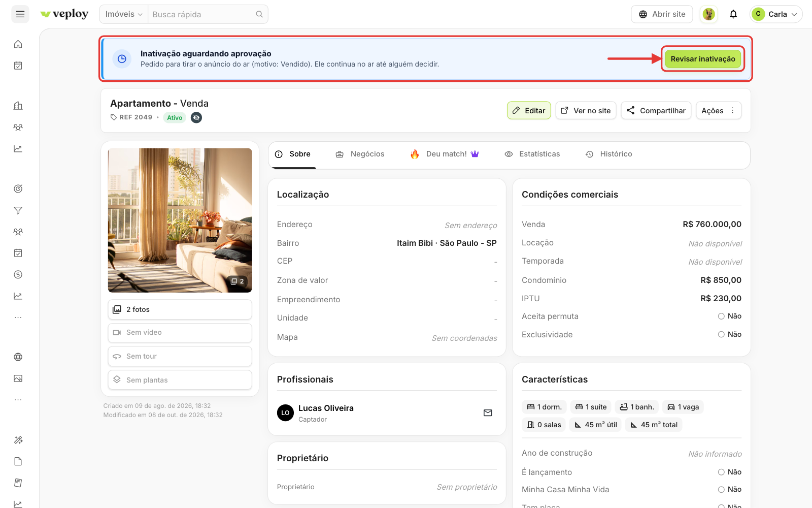Click the veploy logo
Viewport: 812px width, 508px height.
point(64,14)
